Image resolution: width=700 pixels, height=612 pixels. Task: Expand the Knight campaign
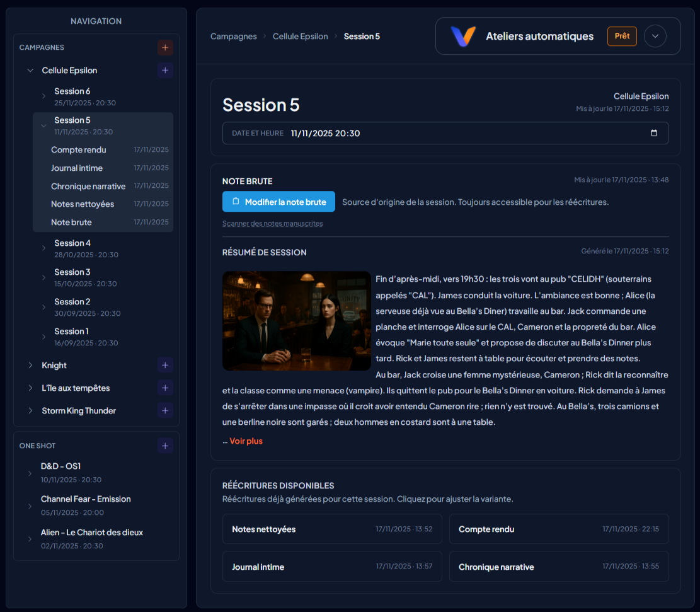(30, 365)
